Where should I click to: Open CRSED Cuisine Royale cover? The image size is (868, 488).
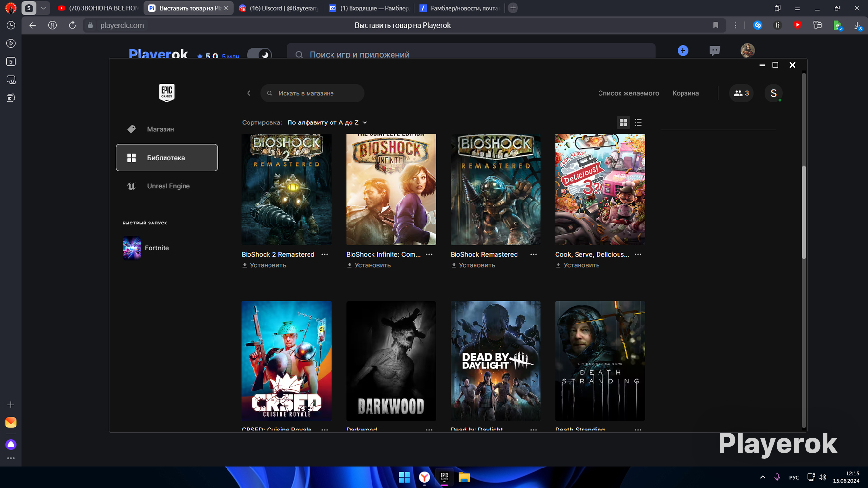point(287,361)
